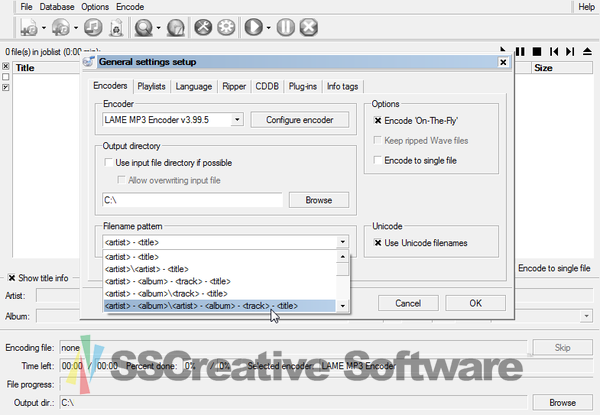Click the Select all joblist icon with X
Image resolution: width=600 pixels, height=415 pixels.
tap(6, 66)
